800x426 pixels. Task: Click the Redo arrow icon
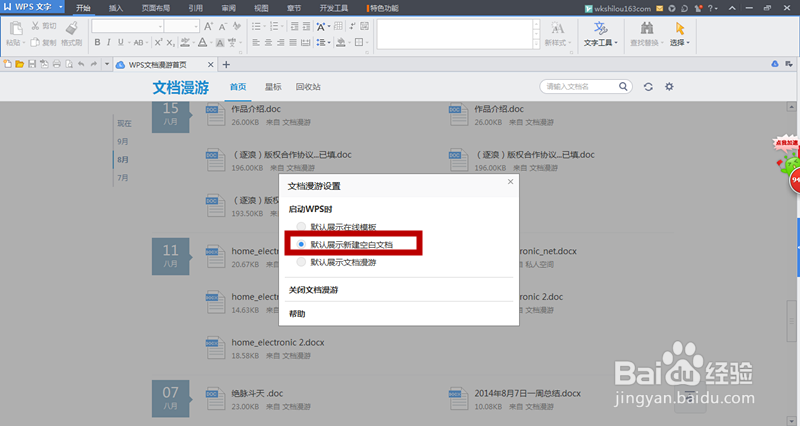point(94,64)
